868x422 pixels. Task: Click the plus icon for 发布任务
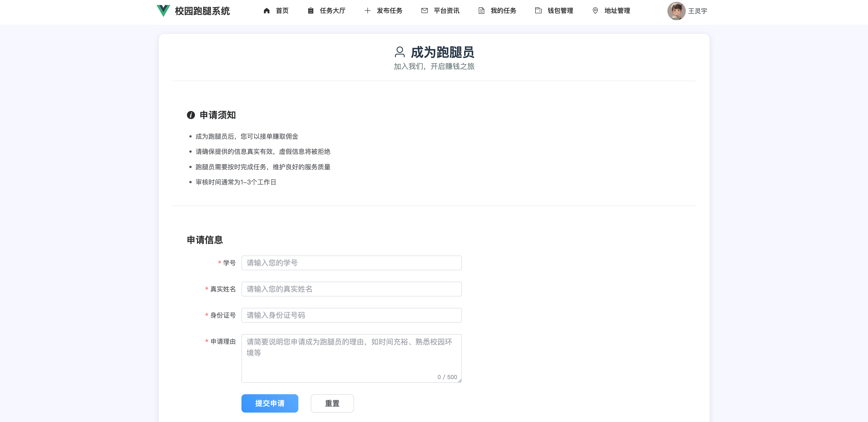[367, 11]
